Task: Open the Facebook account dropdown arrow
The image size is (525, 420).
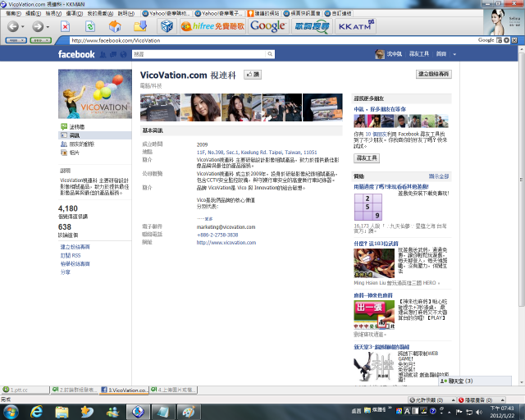Action: tap(454, 54)
